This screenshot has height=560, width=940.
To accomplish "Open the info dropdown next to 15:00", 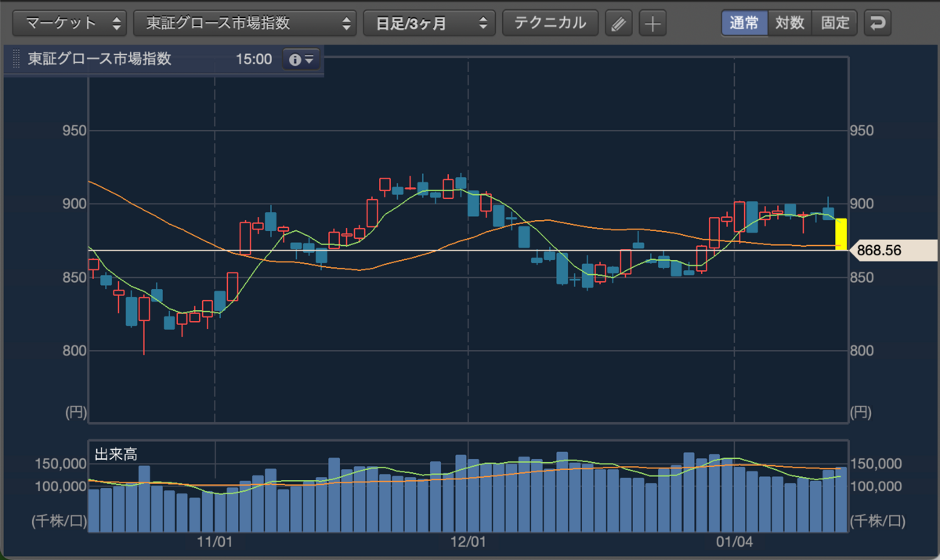I will click(x=302, y=60).
